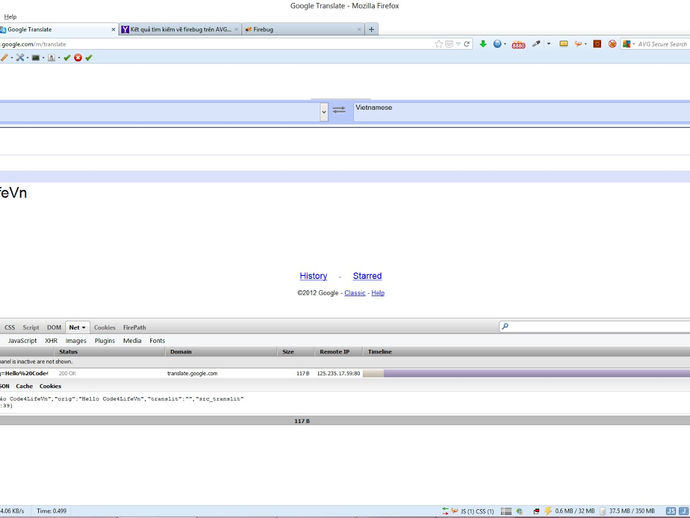
Task: Click the pencil edit toolbar icon
Action: [4, 58]
